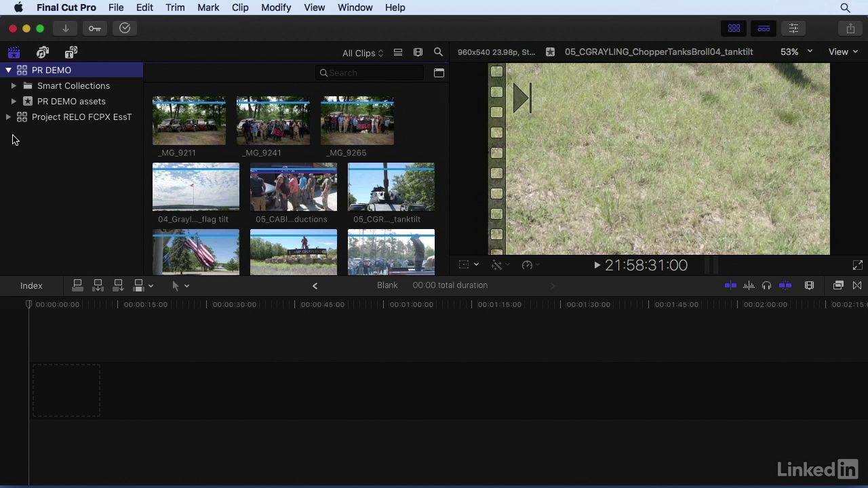Toggle the timeline display button
Image resolution: width=868 pixels, height=488 pixels.
tap(764, 28)
